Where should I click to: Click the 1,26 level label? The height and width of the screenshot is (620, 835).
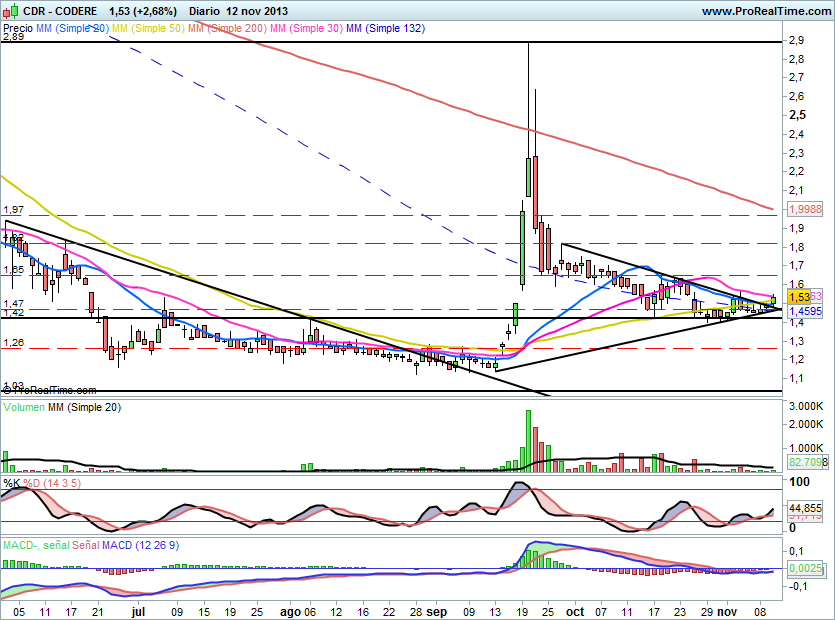click(13, 342)
